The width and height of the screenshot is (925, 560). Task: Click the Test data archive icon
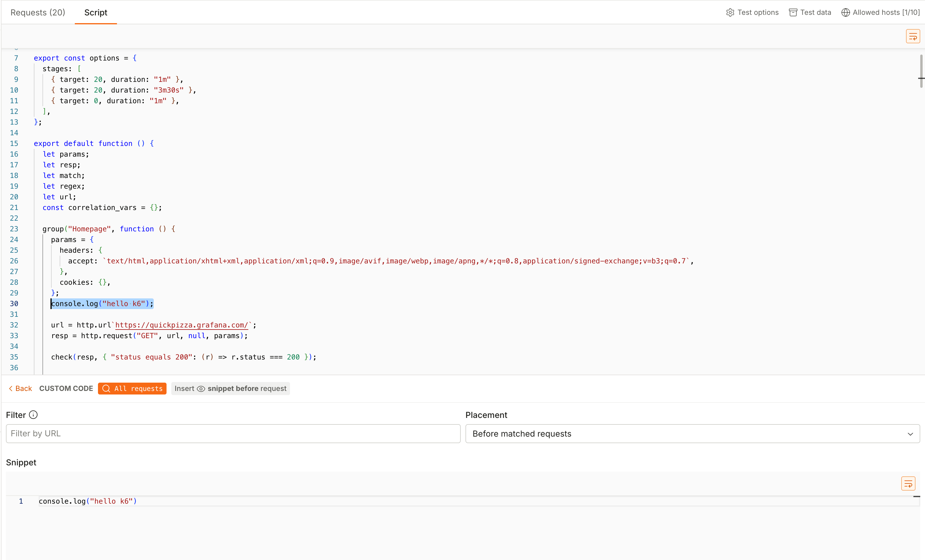(x=793, y=12)
